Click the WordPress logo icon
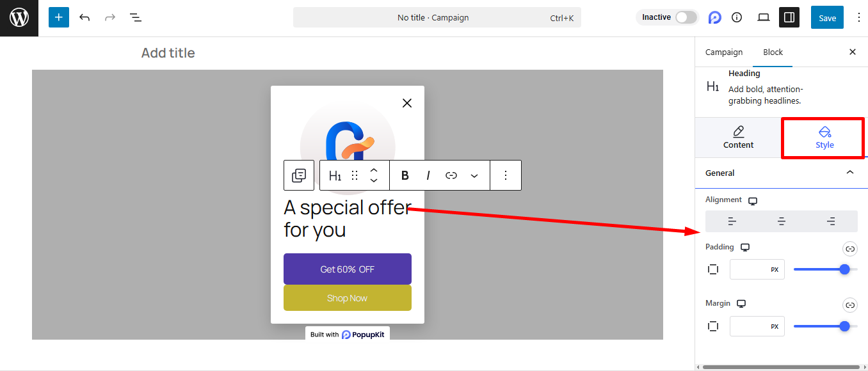Screen dimensions: 868x371 point(19,18)
